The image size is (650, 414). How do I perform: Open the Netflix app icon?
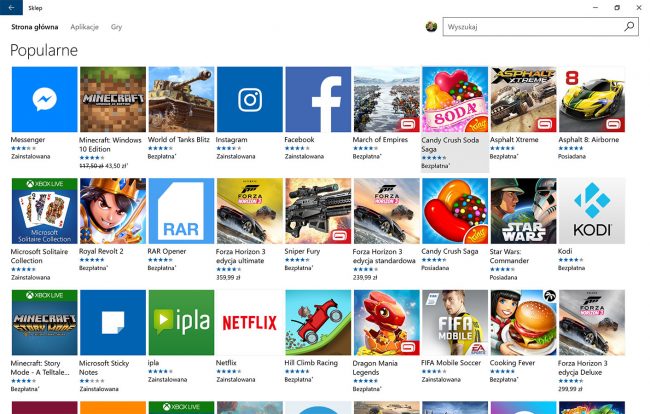point(250,322)
